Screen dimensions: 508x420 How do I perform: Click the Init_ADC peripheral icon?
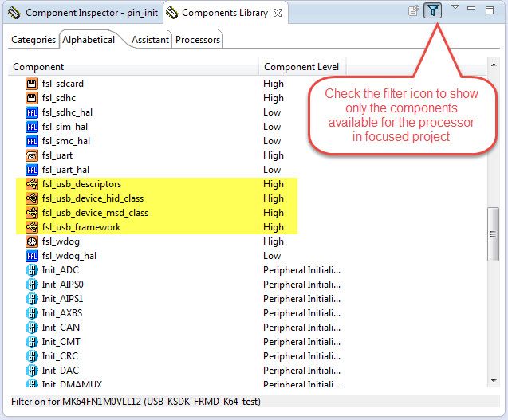pyautogui.click(x=32, y=270)
